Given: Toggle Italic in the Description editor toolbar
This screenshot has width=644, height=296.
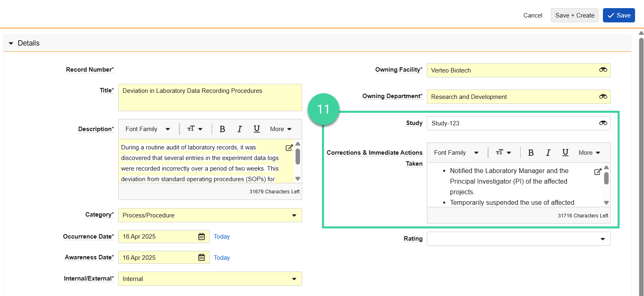Looking at the screenshot, I should (x=239, y=129).
